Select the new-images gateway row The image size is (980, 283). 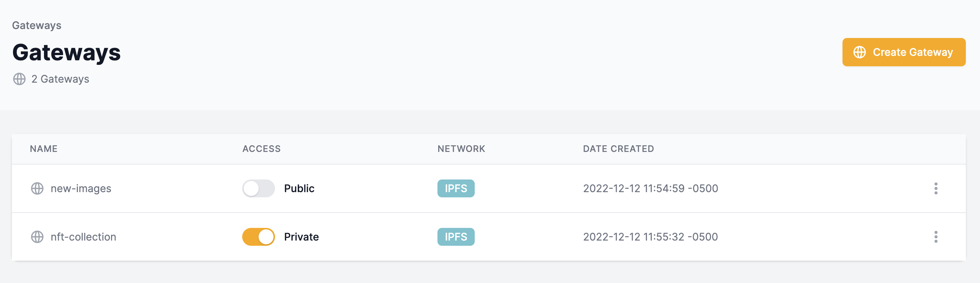81,188
